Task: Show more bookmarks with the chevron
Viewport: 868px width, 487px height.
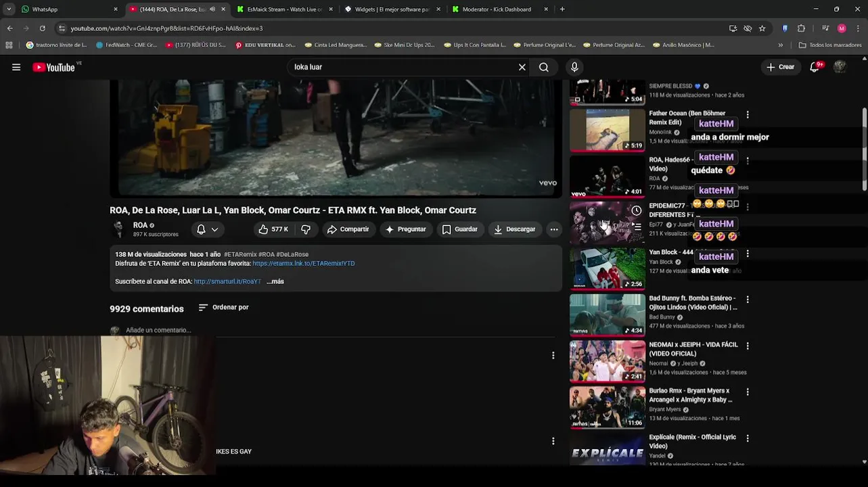Action: pyautogui.click(x=780, y=45)
